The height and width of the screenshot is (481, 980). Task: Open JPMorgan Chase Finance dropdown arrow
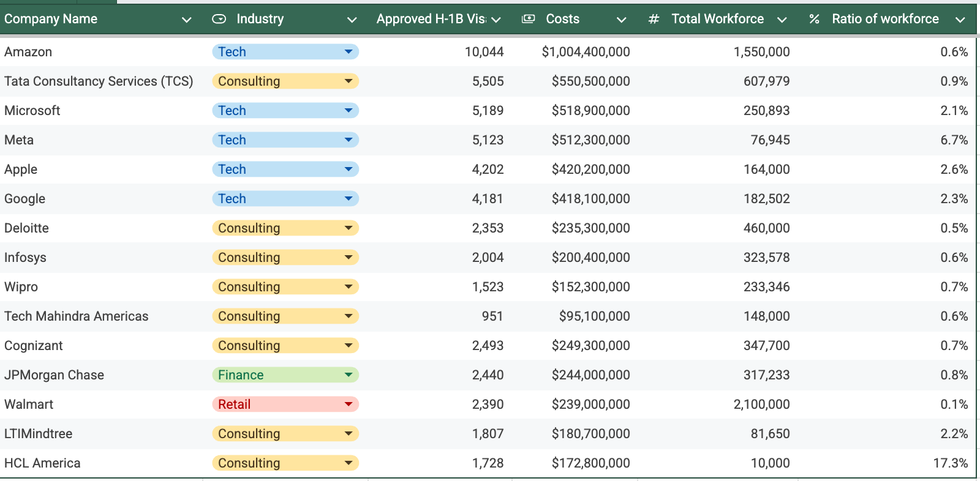click(349, 375)
